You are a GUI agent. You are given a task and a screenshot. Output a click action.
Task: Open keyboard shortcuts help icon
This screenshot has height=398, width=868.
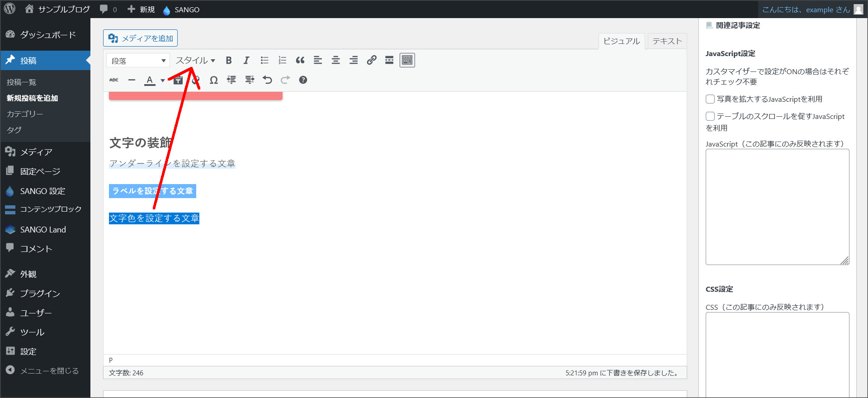(303, 80)
